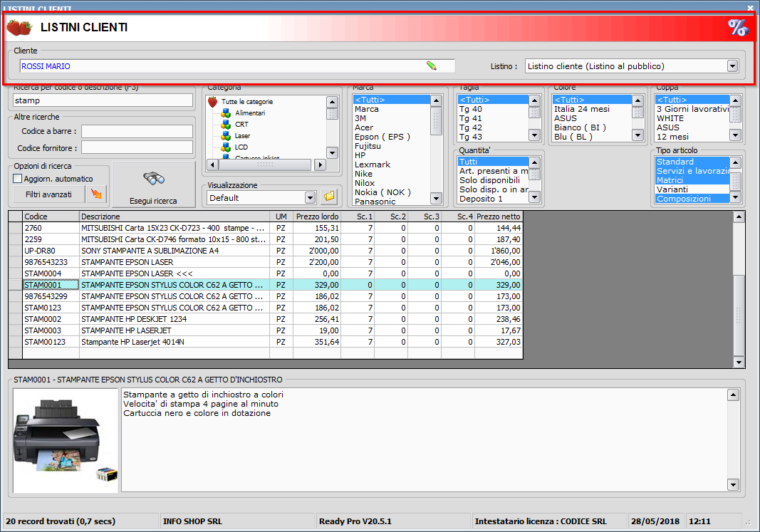Select the STAMPANTE HP LASERJET row
760x532 pixels.
tap(266, 330)
